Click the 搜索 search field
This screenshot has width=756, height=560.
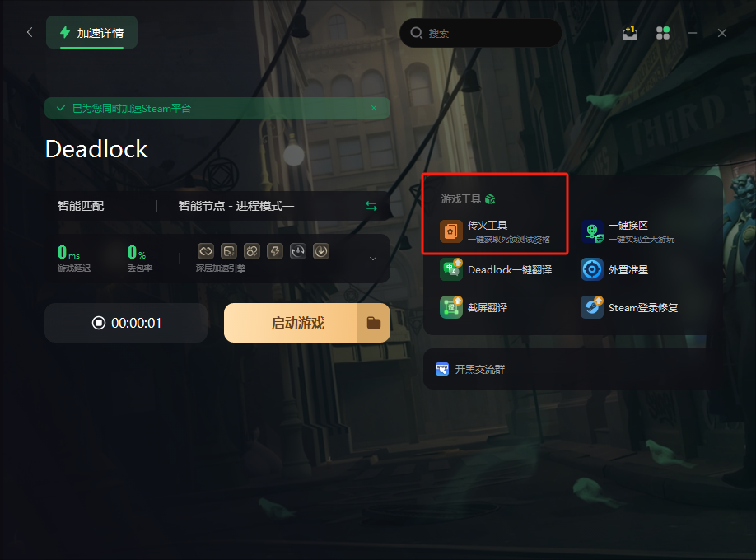480,33
